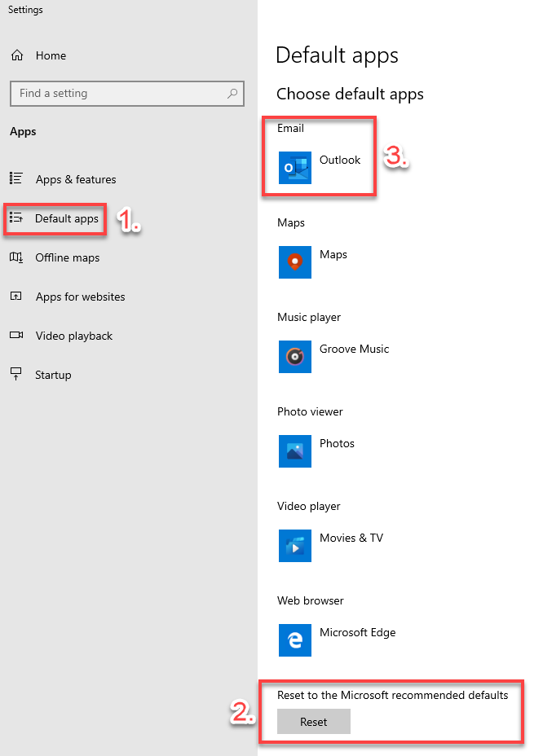Select Default apps in the sidebar
543x756 pixels.
pos(67,218)
